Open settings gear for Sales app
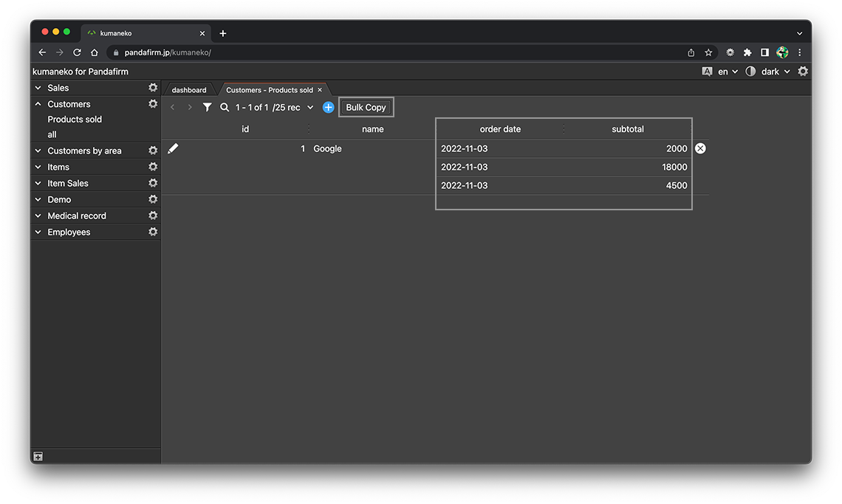 tap(153, 88)
